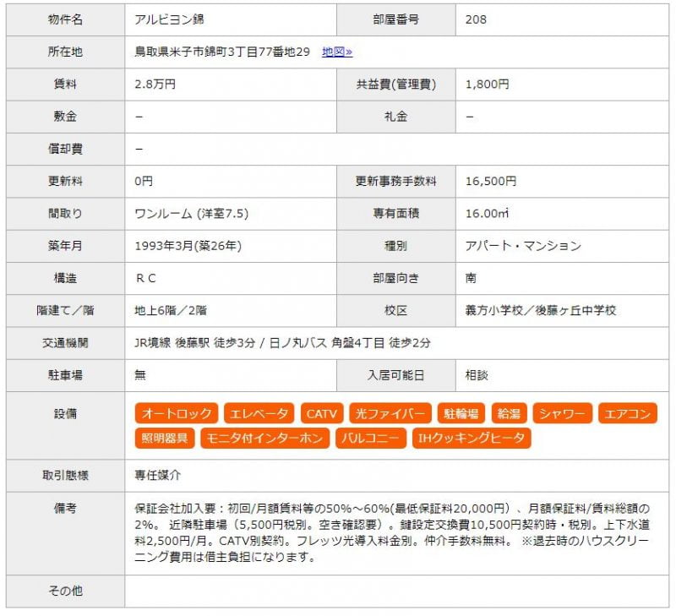
Task: Click the school district 義方小学校／後藤ヶ丘中学校
Action: click(541, 310)
